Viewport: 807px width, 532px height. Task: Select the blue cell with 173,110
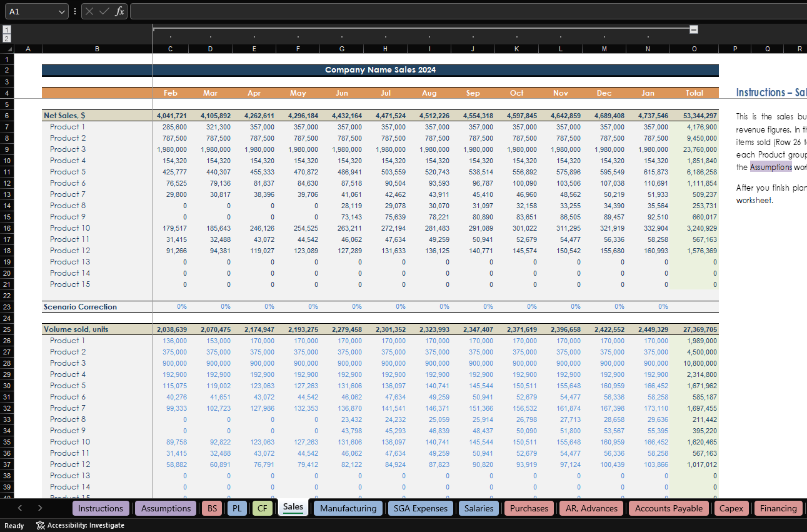click(648, 408)
